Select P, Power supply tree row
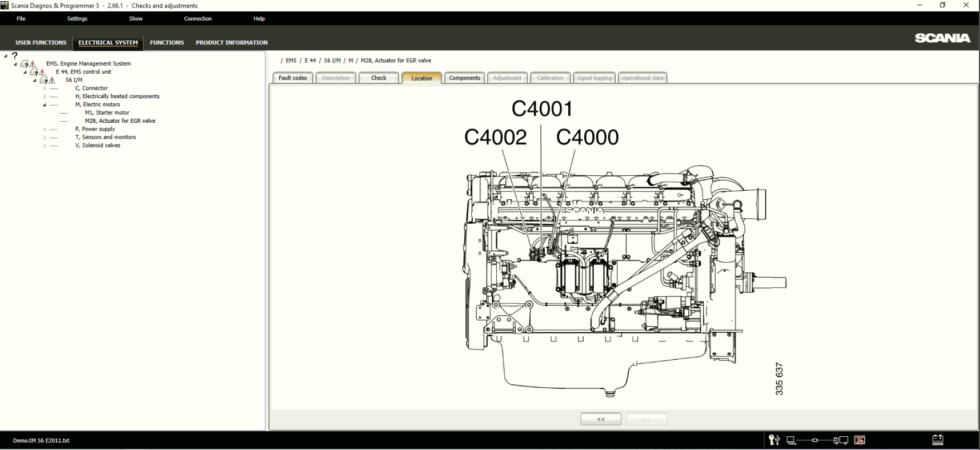980x450 pixels. pyautogui.click(x=95, y=130)
